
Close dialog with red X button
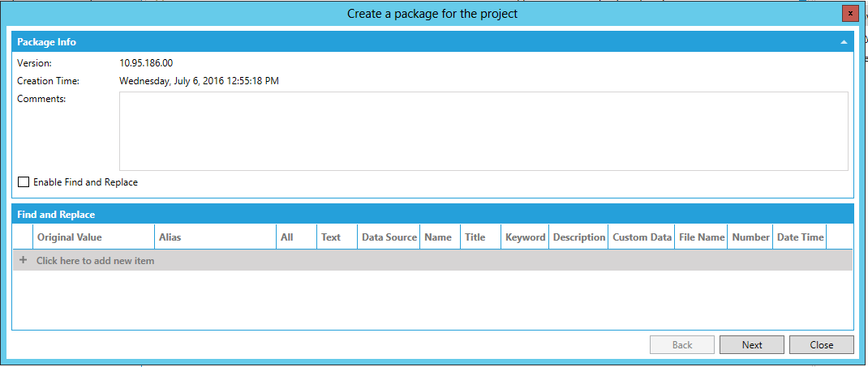[x=849, y=14]
